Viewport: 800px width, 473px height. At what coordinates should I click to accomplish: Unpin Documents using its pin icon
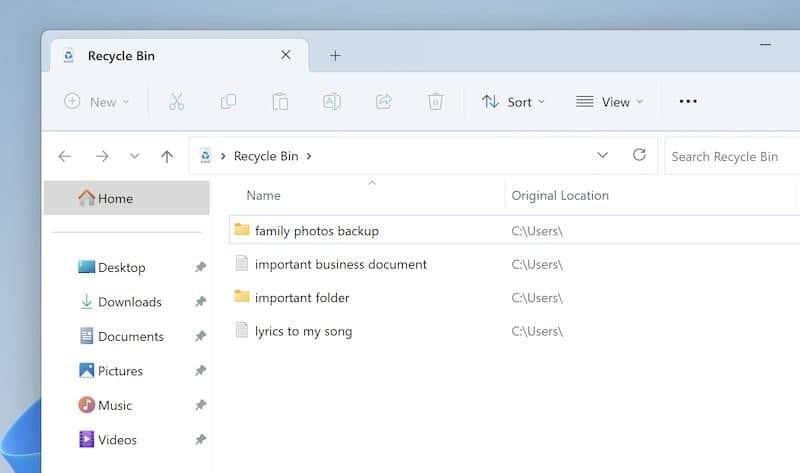coord(201,336)
